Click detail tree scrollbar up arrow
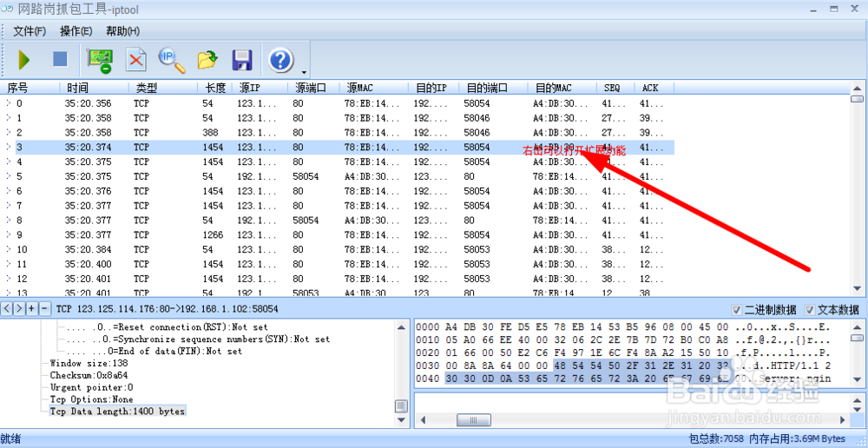The width and height of the screenshot is (868, 448). tap(402, 326)
